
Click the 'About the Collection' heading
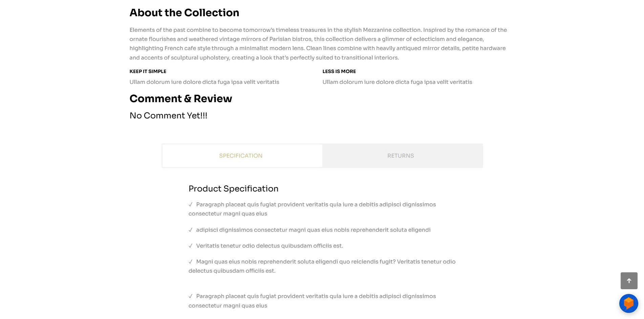coord(184,13)
